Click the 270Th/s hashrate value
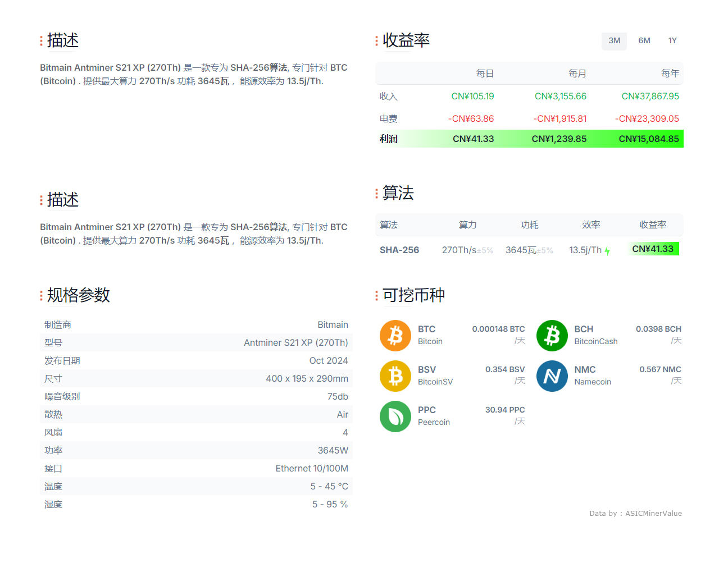The image size is (728, 563). [x=459, y=250]
